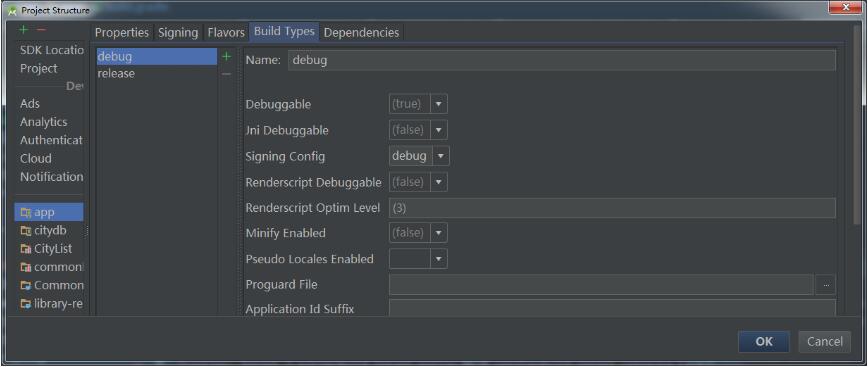Remove build type minus icon
Viewport: 868px width, 367px height.
[226, 74]
